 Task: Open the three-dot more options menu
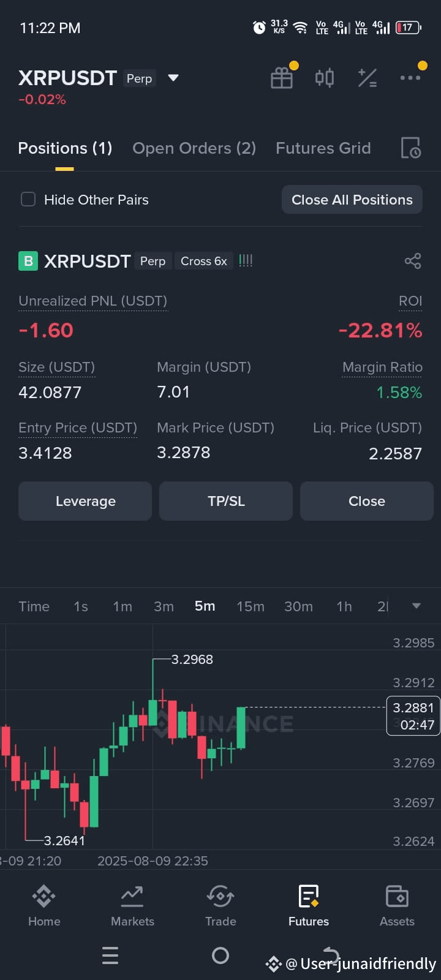click(x=410, y=78)
